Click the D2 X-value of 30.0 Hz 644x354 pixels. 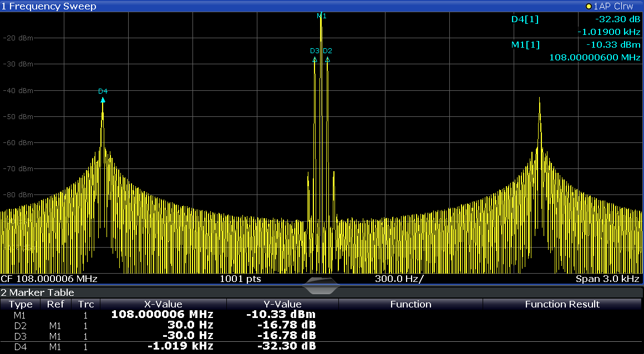click(x=190, y=325)
